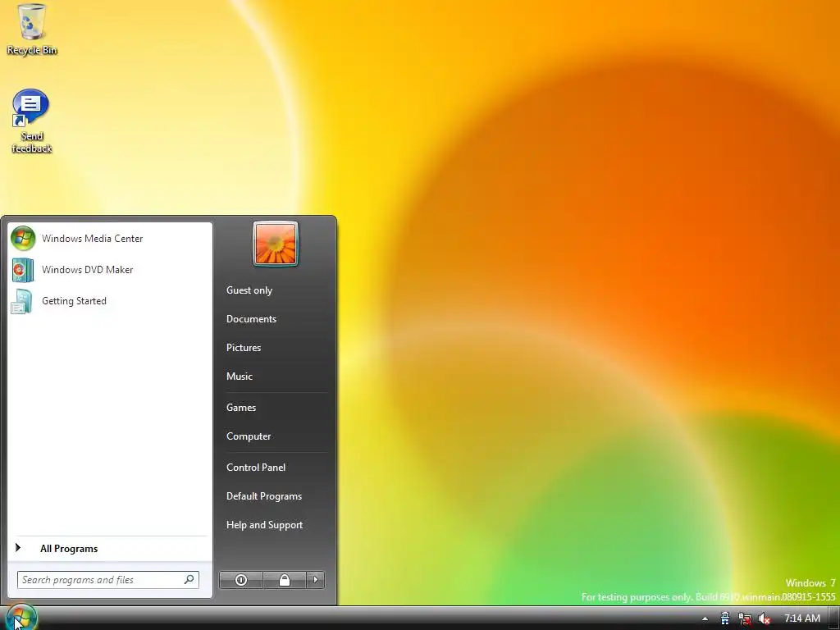
Task: Expand shutdown options arrow
Action: [316, 580]
